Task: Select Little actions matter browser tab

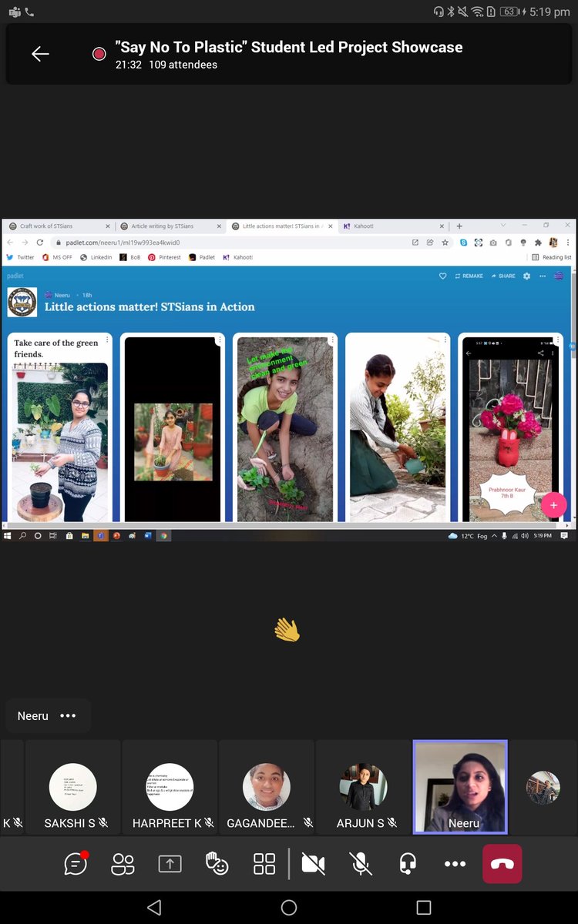Action: coord(282,226)
